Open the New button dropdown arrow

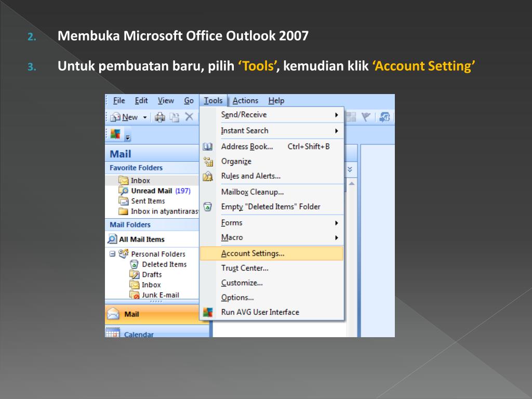[x=145, y=117]
